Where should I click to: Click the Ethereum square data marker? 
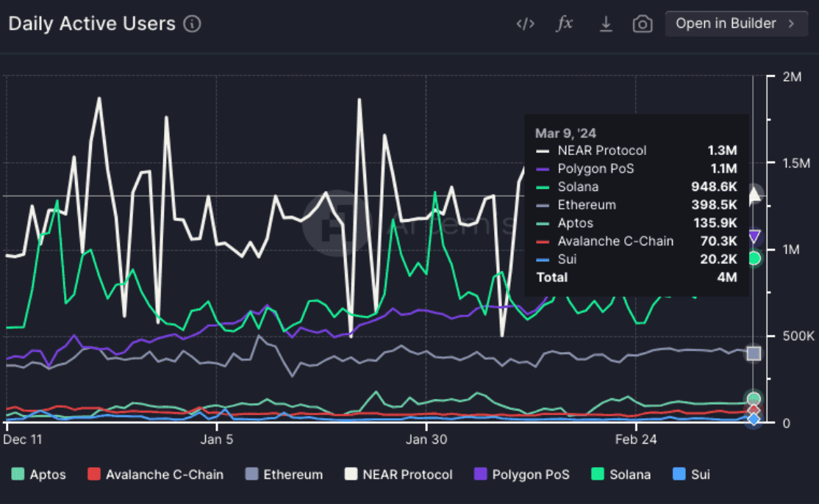tap(754, 353)
